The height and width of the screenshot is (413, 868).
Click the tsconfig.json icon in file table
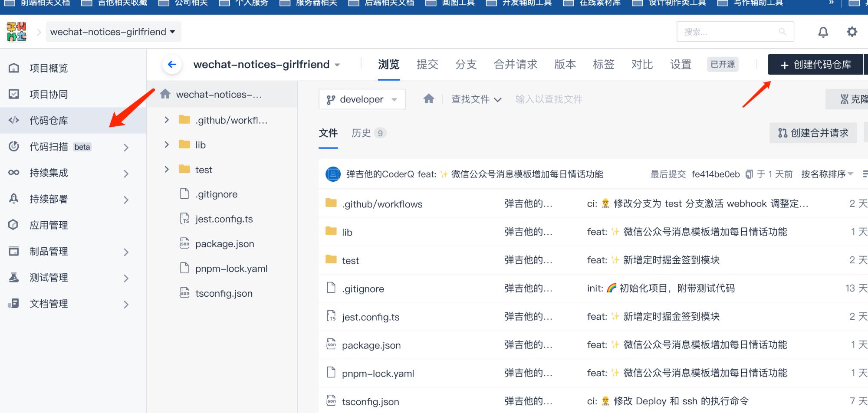pyautogui.click(x=331, y=400)
